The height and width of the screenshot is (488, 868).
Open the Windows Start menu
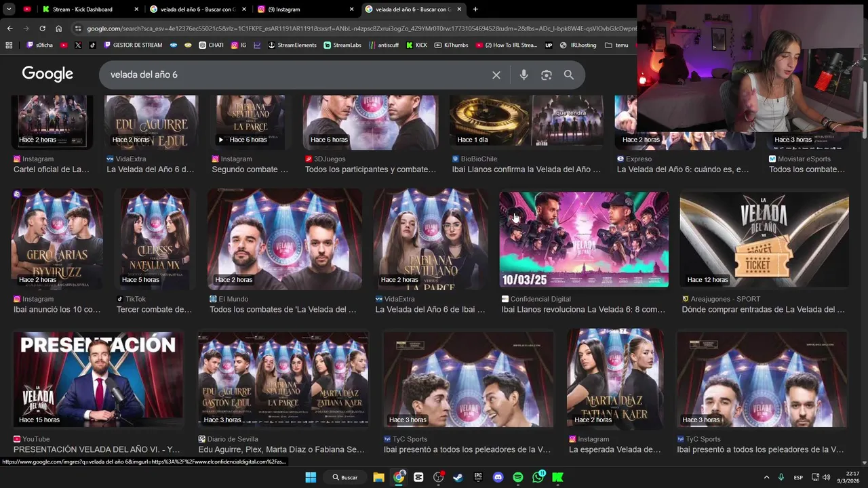point(311,477)
